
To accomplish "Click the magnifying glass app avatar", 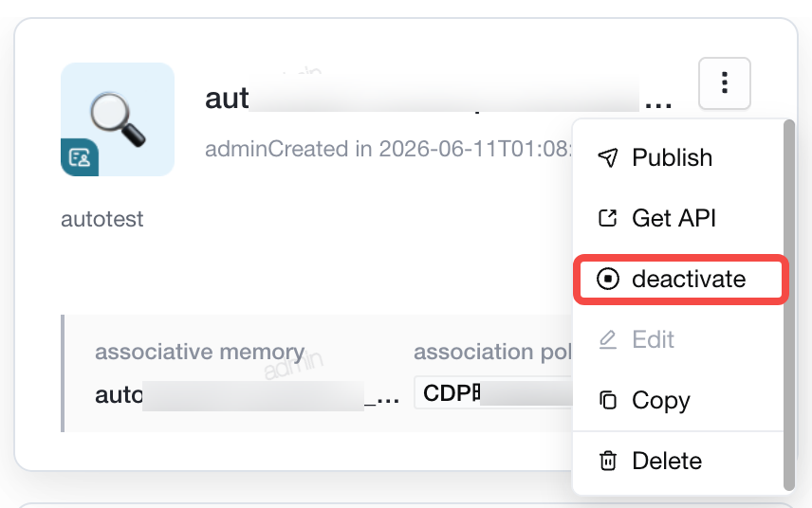I will 118,119.
